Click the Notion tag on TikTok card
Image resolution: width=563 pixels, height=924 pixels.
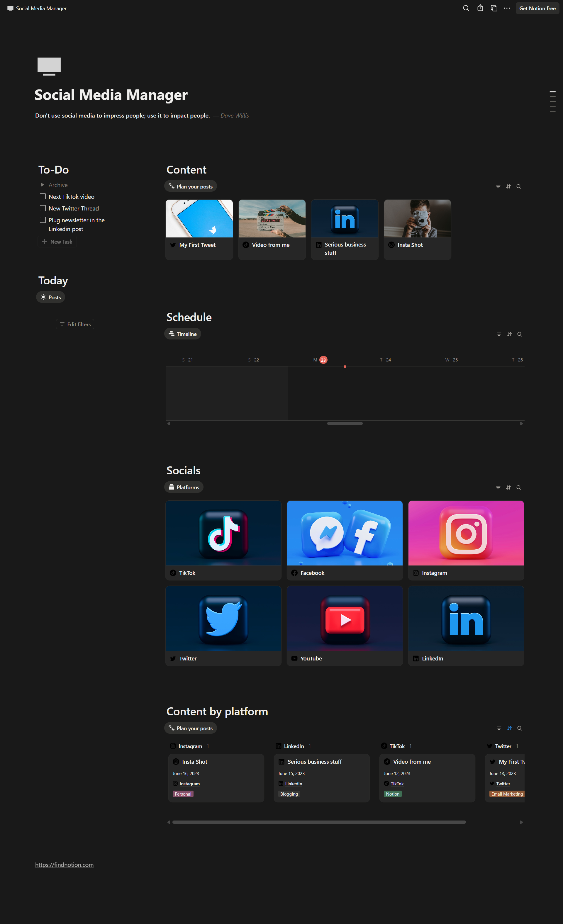tap(393, 794)
